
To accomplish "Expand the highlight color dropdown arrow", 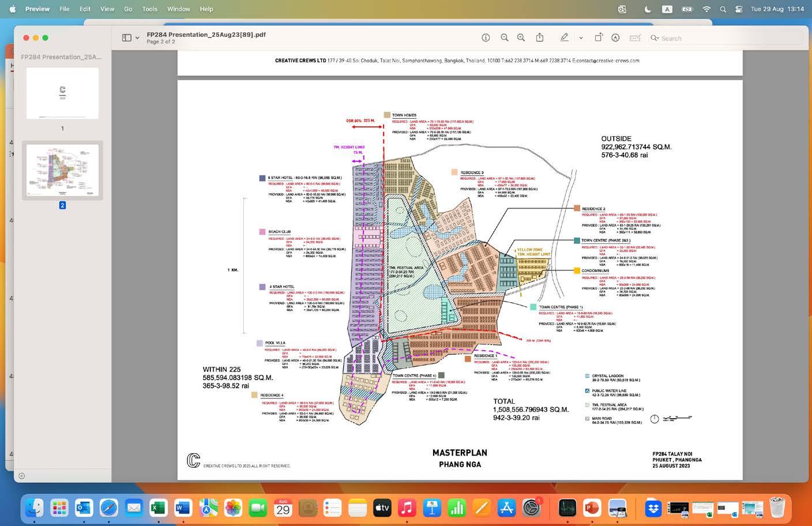I will point(581,38).
